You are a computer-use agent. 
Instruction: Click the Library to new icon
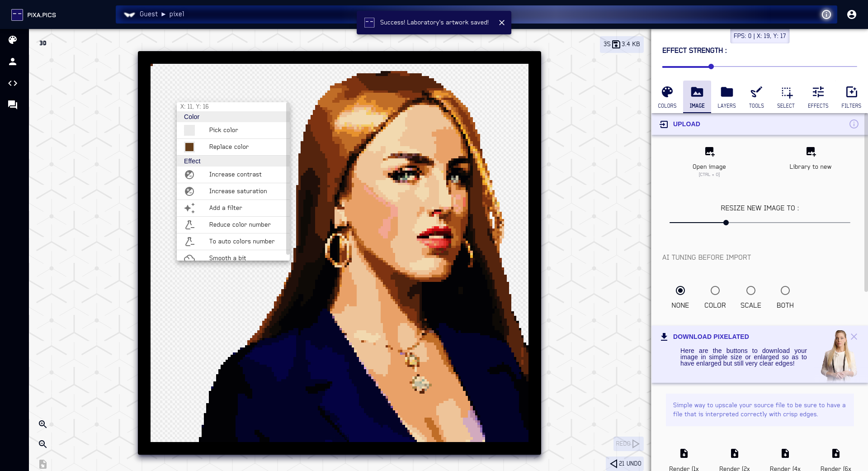coord(810,152)
